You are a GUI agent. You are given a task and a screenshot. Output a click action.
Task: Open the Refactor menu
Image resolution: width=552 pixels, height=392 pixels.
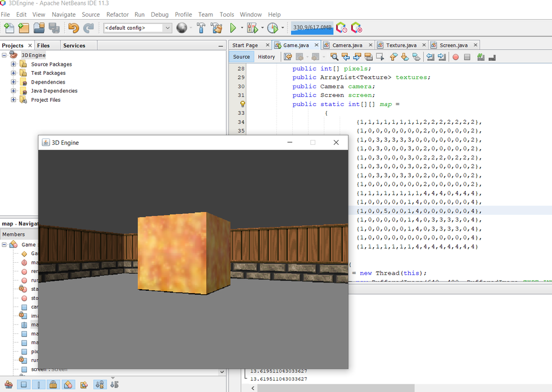click(118, 15)
